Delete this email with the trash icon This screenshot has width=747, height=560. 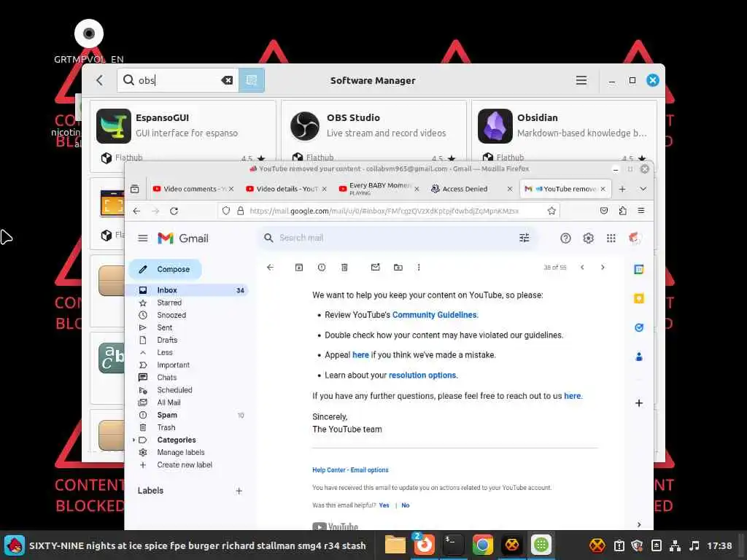point(344,268)
